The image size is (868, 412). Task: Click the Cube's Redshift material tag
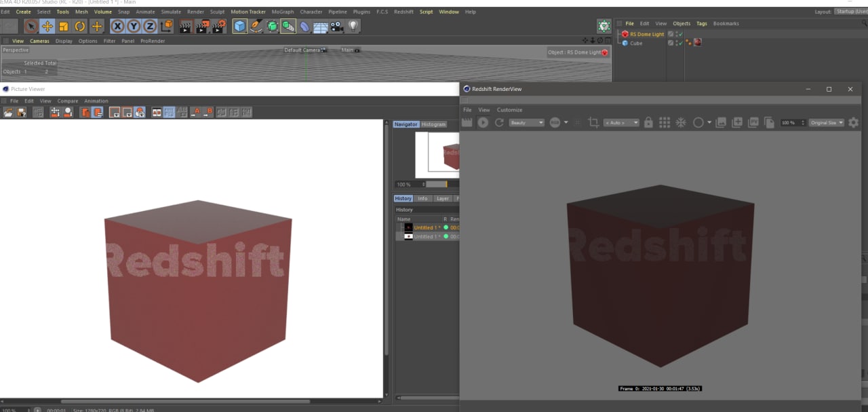(x=697, y=42)
